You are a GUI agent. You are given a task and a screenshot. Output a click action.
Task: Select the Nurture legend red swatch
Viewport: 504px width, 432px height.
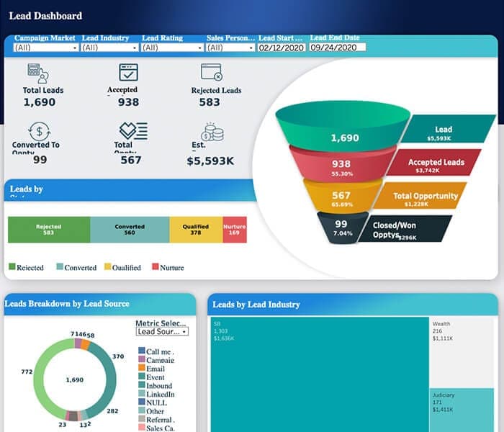(156, 266)
